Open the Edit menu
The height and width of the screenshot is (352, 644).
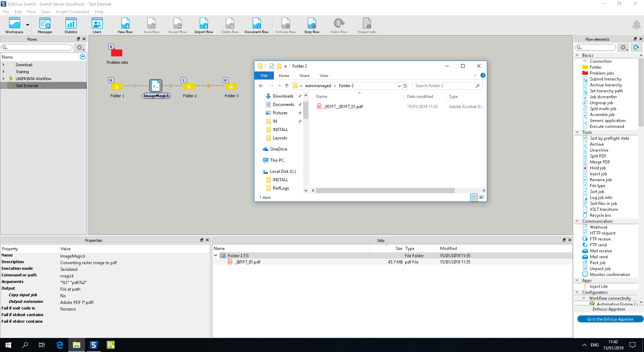click(x=18, y=12)
